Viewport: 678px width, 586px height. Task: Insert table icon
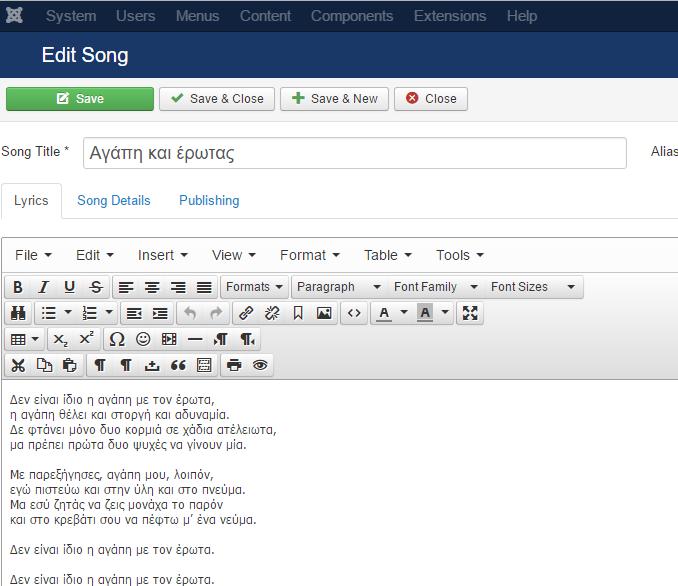click(x=18, y=339)
